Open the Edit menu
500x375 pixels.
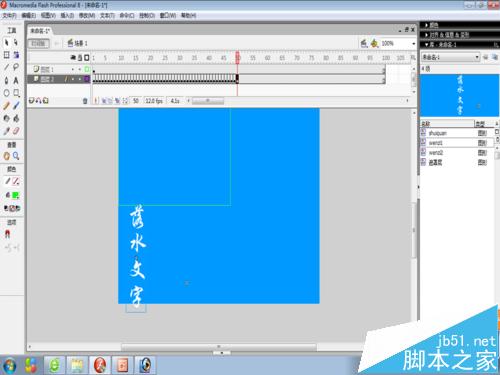[29, 15]
